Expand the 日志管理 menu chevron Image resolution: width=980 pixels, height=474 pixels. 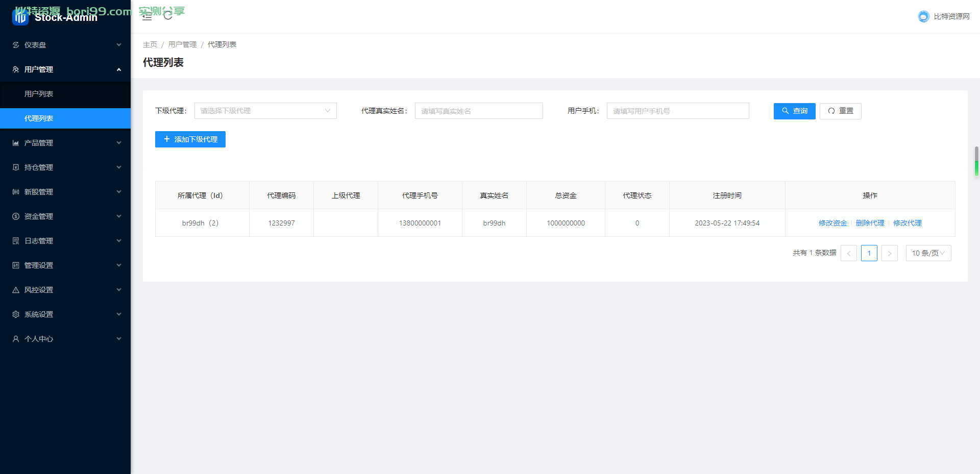pos(119,241)
